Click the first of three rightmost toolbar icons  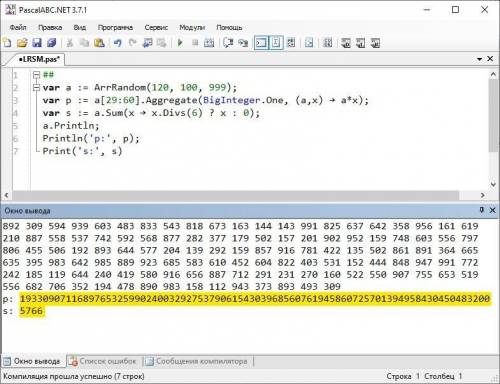[x=346, y=43]
